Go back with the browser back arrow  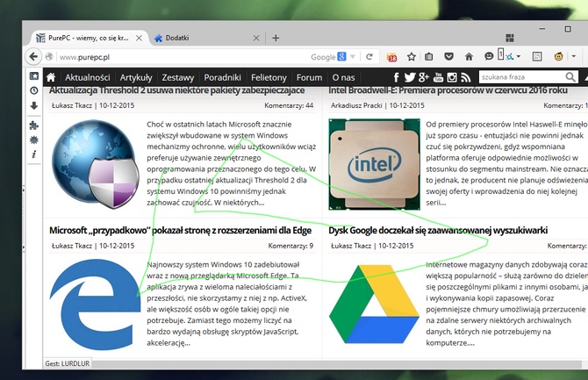33,57
